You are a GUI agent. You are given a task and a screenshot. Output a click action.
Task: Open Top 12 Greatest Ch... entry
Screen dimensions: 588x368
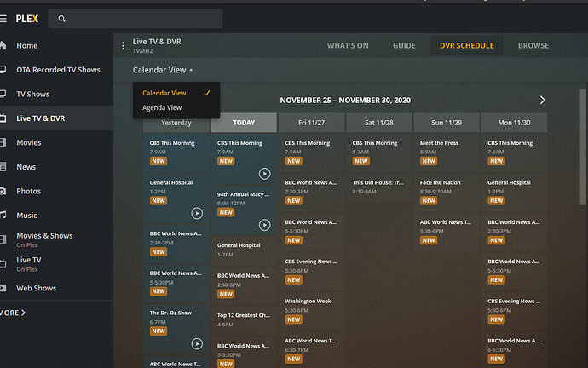(244, 320)
